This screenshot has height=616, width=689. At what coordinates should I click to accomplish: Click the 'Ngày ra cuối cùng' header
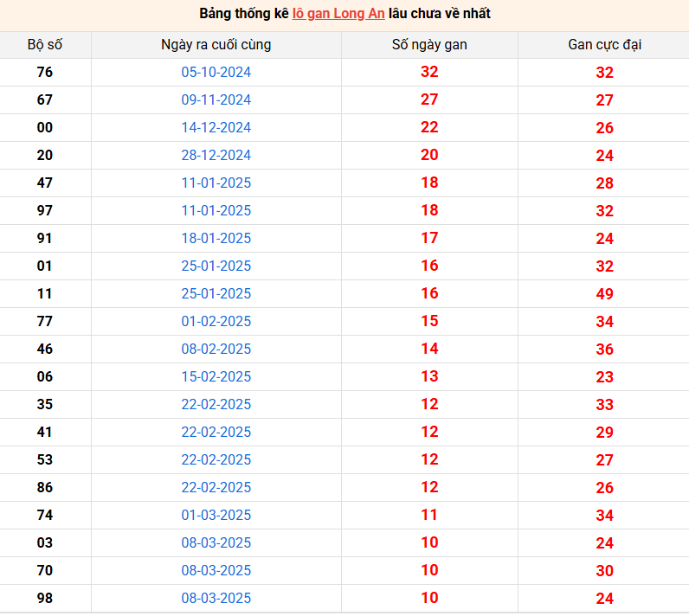click(x=216, y=45)
